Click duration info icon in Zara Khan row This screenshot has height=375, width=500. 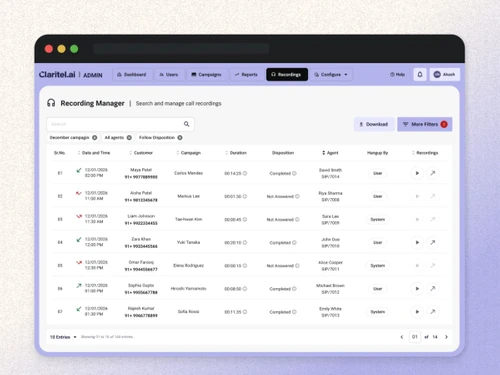click(x=245, y=243)
